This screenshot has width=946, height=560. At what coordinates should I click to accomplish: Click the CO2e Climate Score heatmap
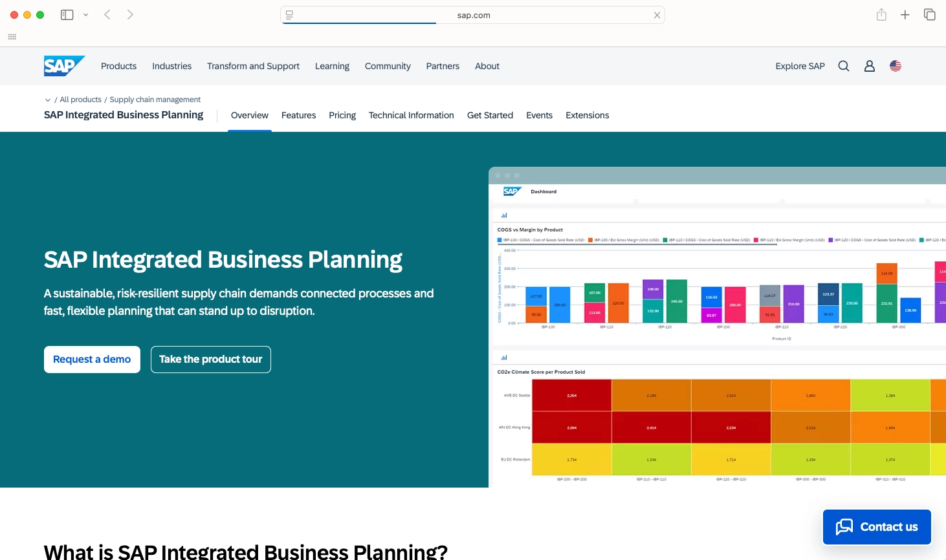click(x=718, y=427)
